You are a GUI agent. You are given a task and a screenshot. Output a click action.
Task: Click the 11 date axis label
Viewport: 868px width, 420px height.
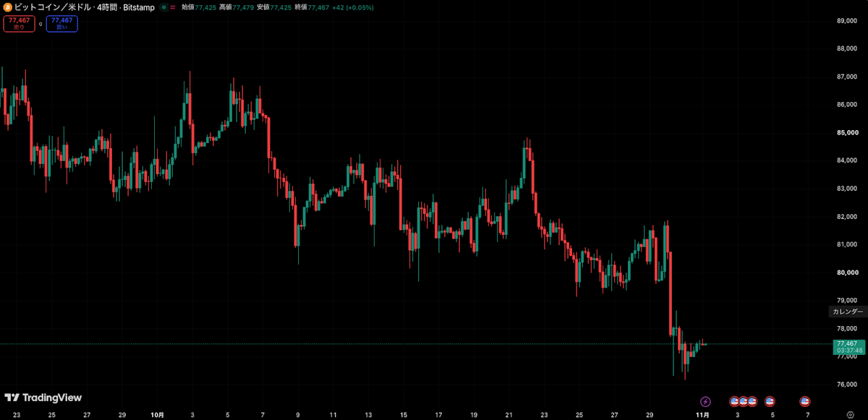coord(333,415)
